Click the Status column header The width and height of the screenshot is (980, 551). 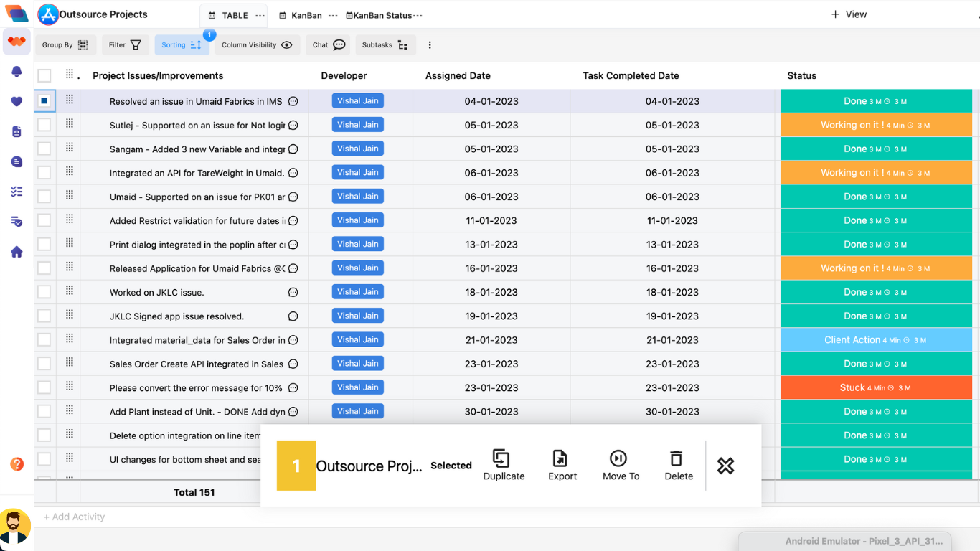point(801,75)
